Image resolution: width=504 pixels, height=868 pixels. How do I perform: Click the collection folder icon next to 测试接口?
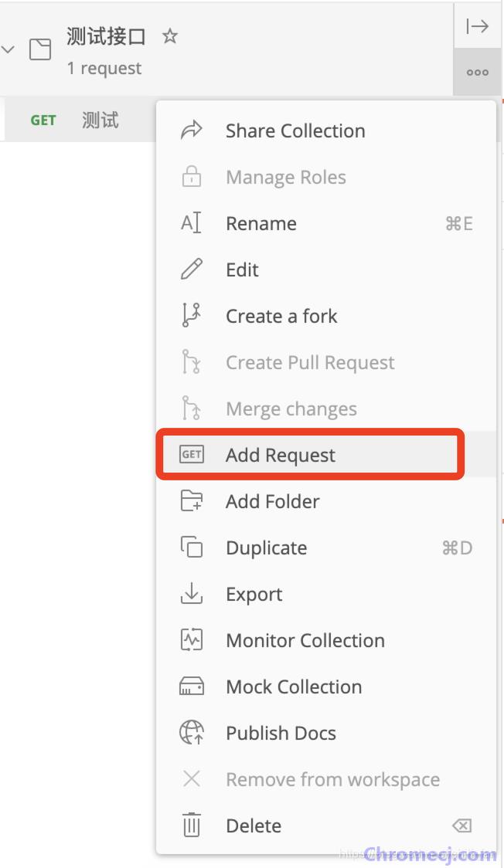click(x=40, y=49)
